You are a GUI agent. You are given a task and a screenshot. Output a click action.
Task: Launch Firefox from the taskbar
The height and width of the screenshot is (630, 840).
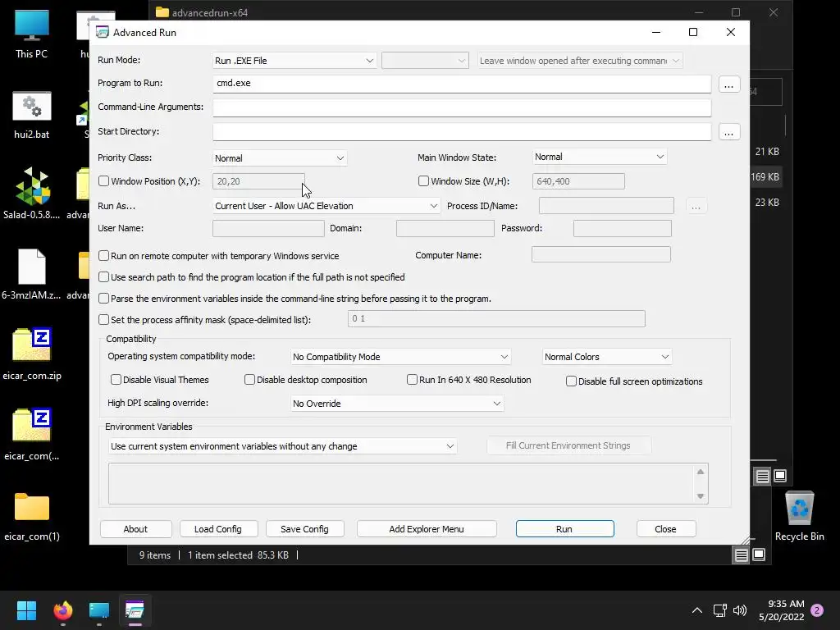[x=62, y=610]
